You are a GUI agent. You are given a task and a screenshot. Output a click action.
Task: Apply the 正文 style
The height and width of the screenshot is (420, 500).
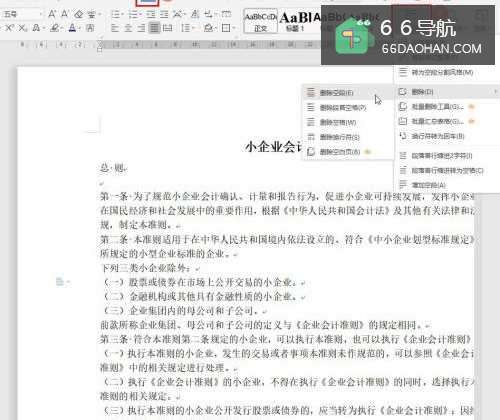point(261,21)
